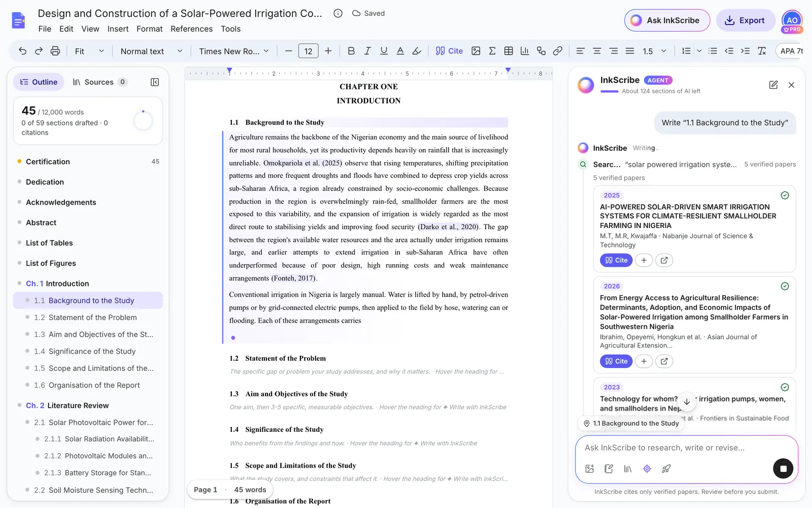Expand the numbered list options arrow

[699, 51]
